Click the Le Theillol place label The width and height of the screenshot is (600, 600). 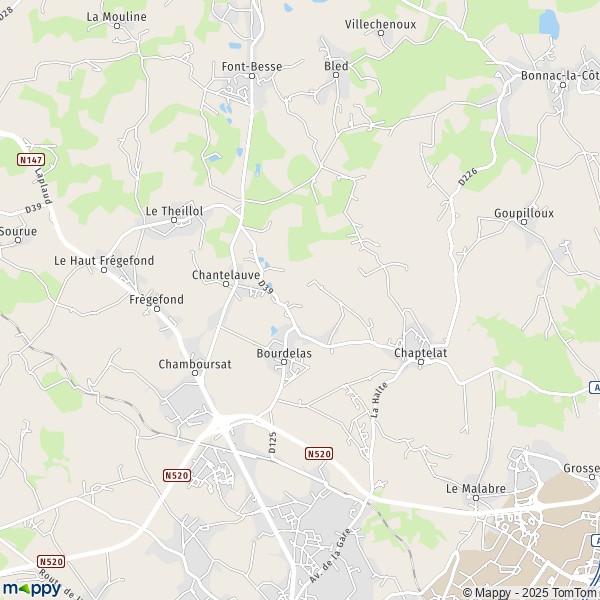click(x=174, y=211)
